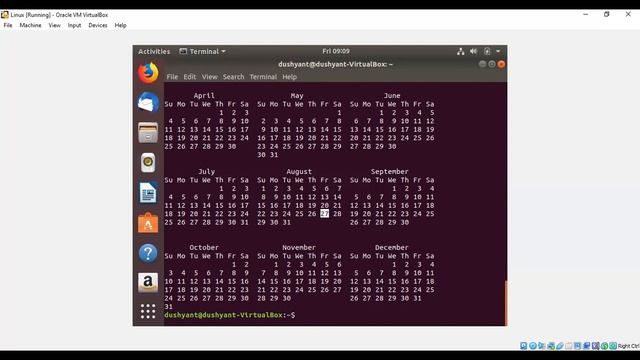Minimize the terminal window
The width and height of the screenshot is (640, 360).
[482, 64]
